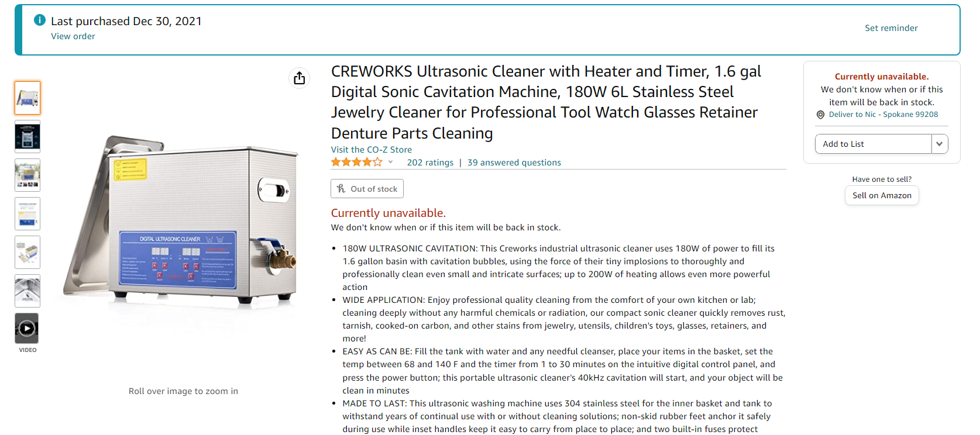Open the 39 answered questions link

point(514,163)
